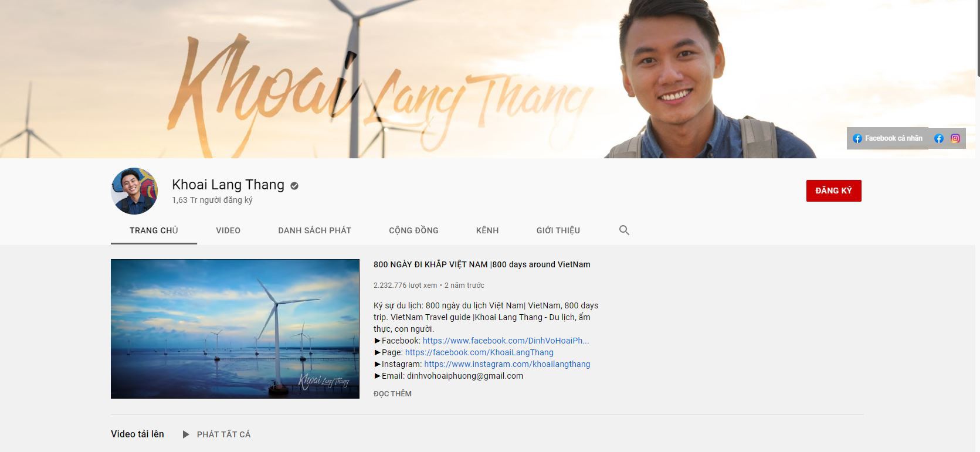This screenshot has height=452, width=980.
Task: Click the play icon before Phát tất cả
Action: (x=186, y=434)
